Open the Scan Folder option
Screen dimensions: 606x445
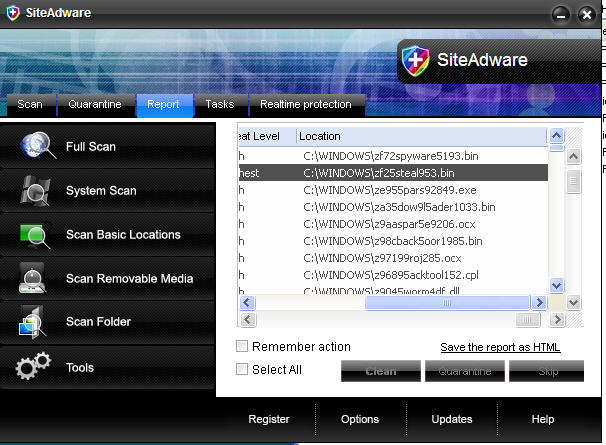point(108,322)
